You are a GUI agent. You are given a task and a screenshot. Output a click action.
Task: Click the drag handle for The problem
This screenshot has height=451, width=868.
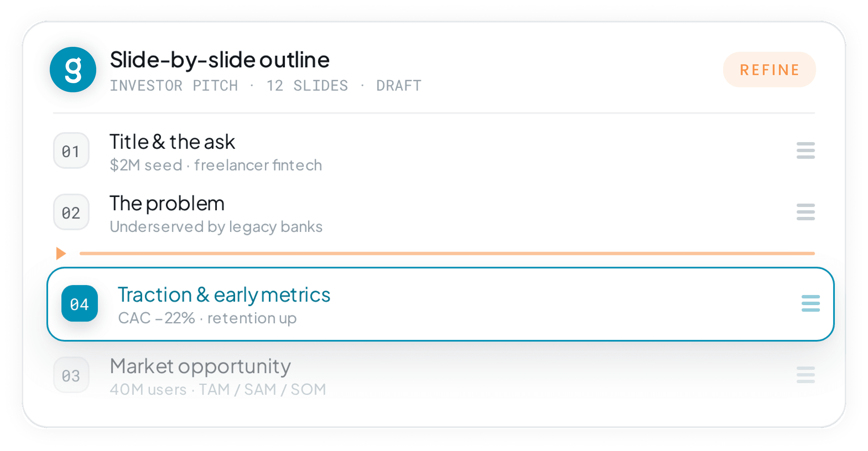point(805,212)
